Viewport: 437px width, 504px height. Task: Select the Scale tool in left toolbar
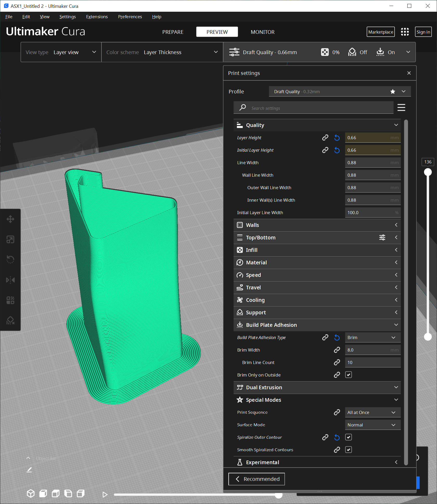[x=10, y=239]
